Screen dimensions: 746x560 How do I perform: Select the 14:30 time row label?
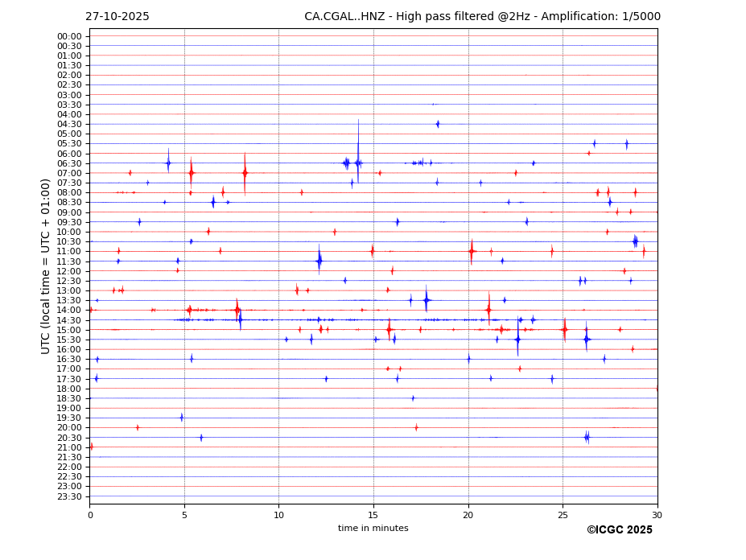69,320
